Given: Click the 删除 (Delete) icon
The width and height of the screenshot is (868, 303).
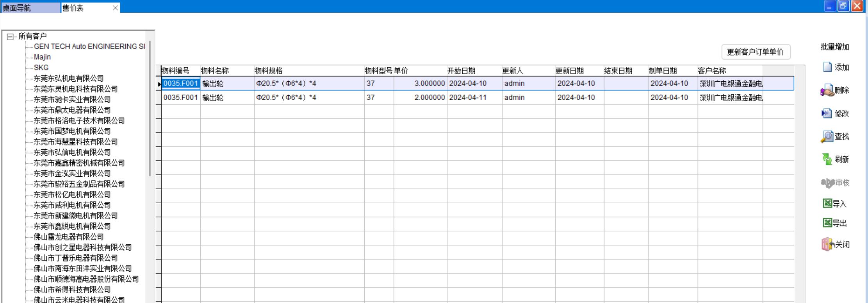Looking at the screenshot, I should [827, 91].
